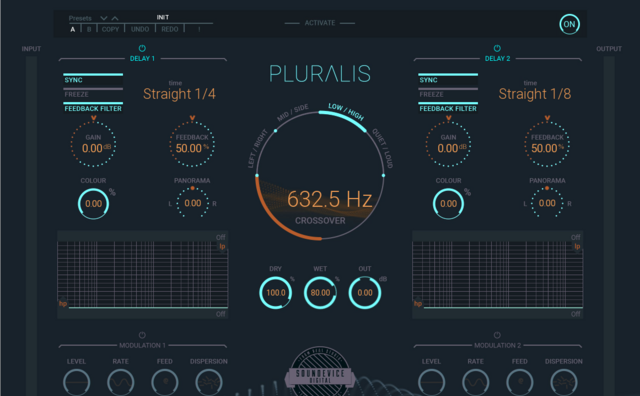640x396 pixels.
Task: Select previous preset with up chevron
Action: pyautogui.click(x=115, y=18)
